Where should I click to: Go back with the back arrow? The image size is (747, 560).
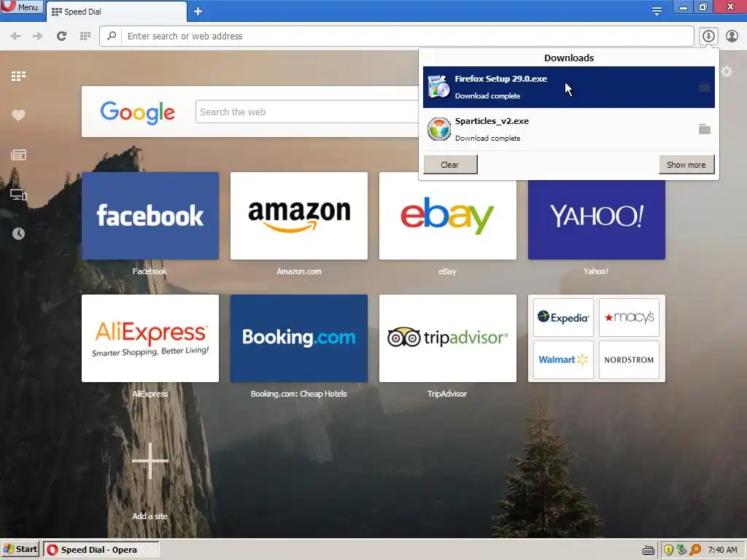pos(15,36)
